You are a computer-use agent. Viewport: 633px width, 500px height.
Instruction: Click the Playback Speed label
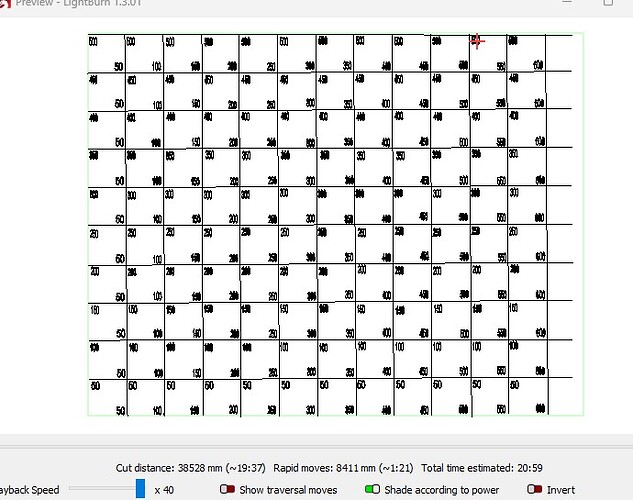[x=29, y=490]
